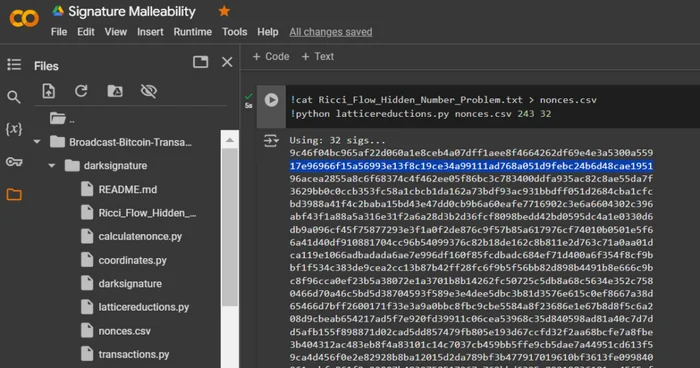Click the output line starting 65466d7bff26
The width and height of the screenshot is (700, 368).
471,306
